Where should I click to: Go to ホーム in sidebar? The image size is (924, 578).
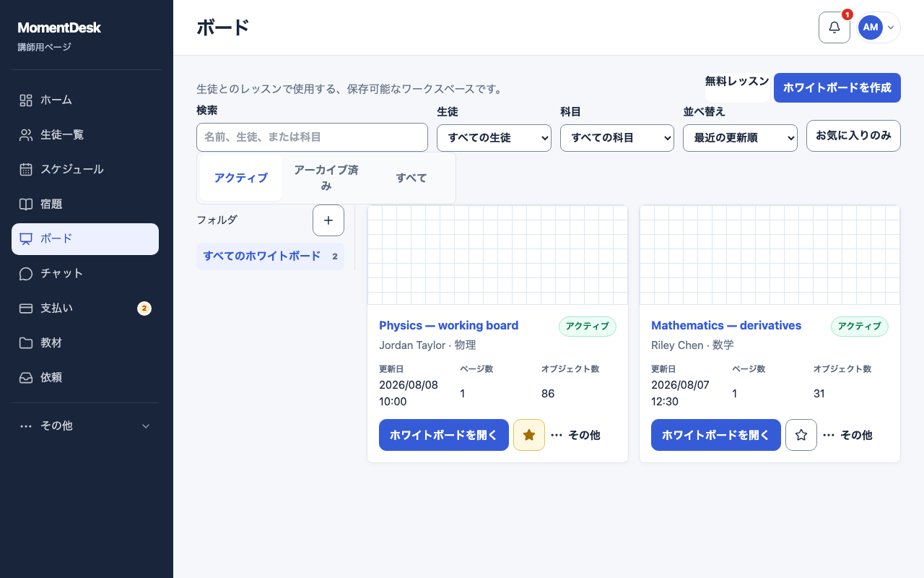[x=85, y=100]
